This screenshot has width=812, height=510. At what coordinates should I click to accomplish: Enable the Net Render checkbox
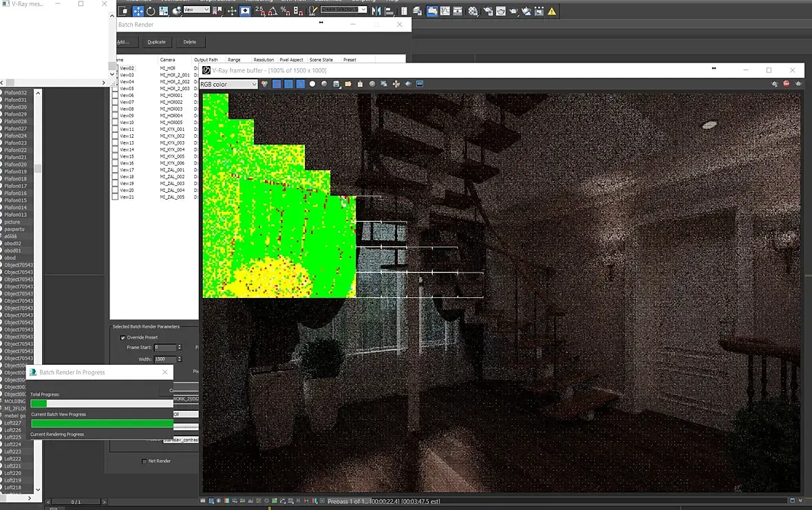(144, 461)
